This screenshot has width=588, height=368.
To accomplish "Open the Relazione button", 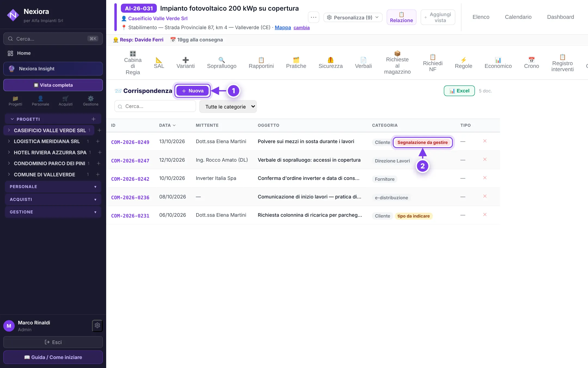I will tap(401, 17).
